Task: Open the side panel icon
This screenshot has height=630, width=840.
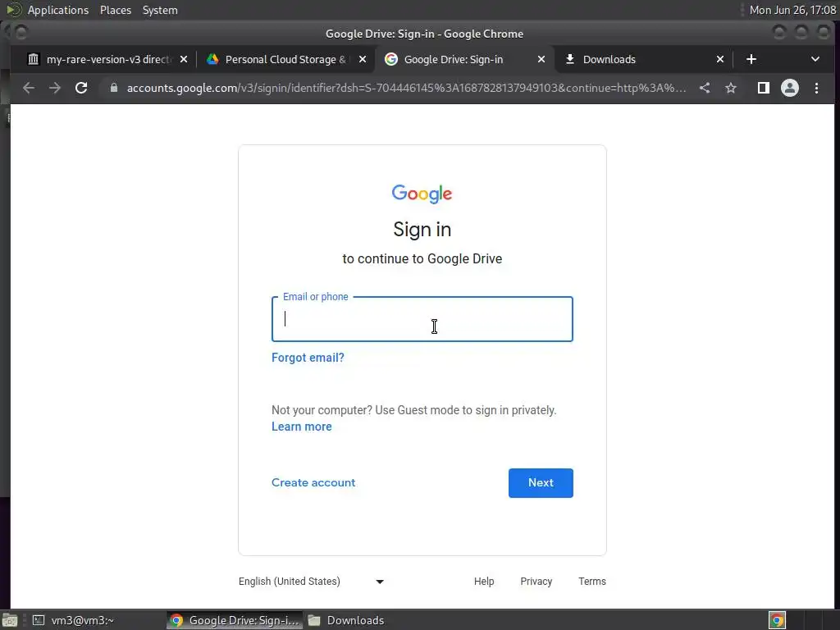Action: (x=764, y=88)
